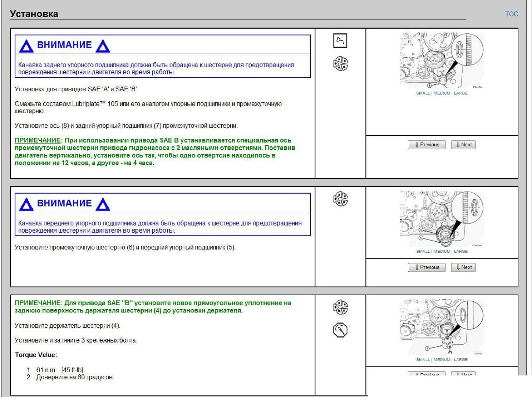Click line 'Установите промежуточную шестерню (6)'

125,247
